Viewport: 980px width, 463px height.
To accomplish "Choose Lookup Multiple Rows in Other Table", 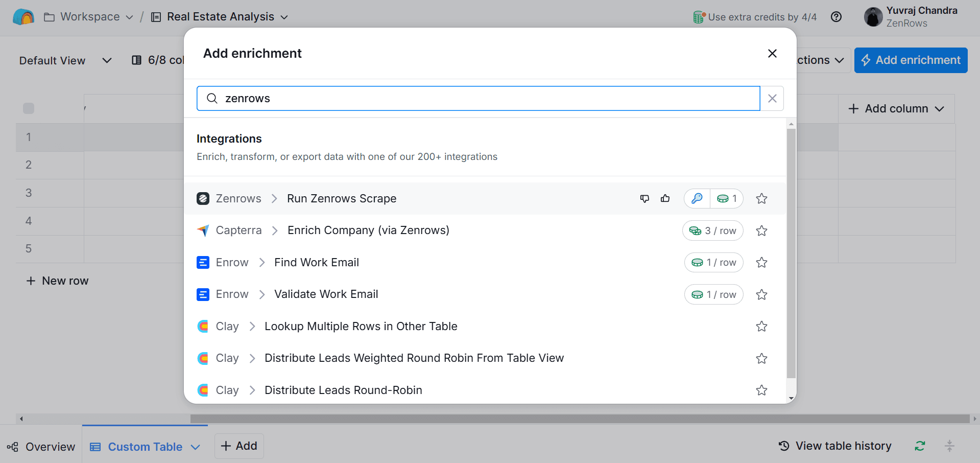I will point(361,326).
